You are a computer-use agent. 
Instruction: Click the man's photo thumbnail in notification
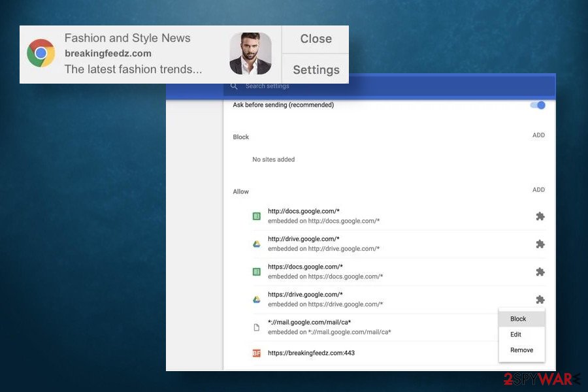pyautogui.click(x=250, y=54)
